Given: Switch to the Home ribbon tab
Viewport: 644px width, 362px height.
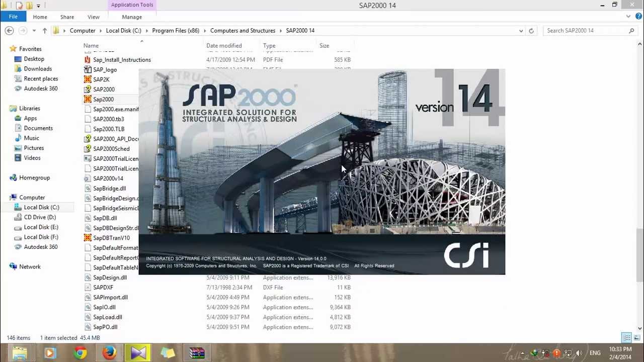Looking at the screenshot, I should click(40, 17).
